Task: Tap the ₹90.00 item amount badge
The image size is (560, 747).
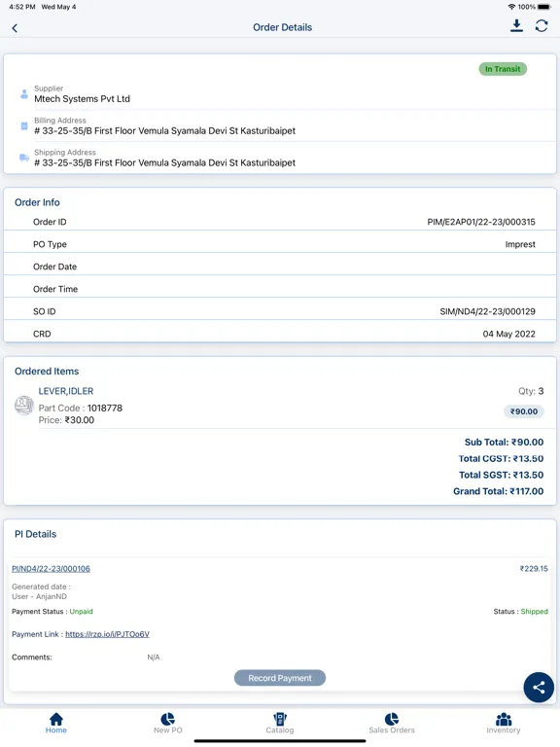Action: (524, 411)
